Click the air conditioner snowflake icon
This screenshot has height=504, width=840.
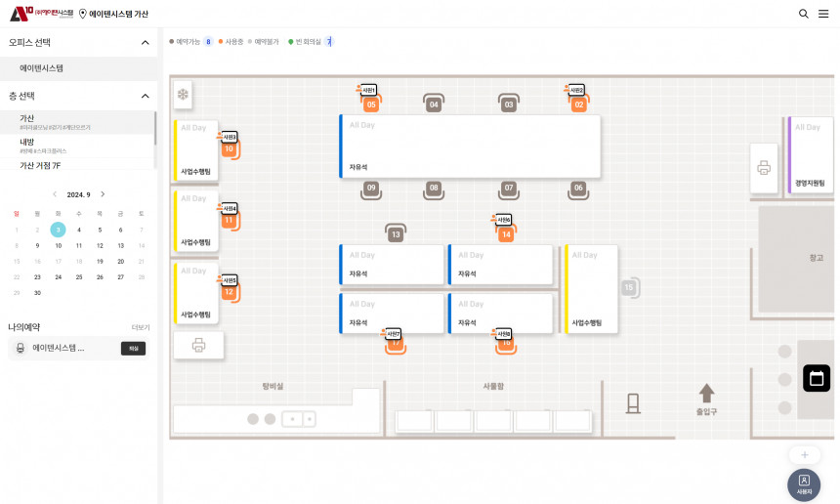183,96
